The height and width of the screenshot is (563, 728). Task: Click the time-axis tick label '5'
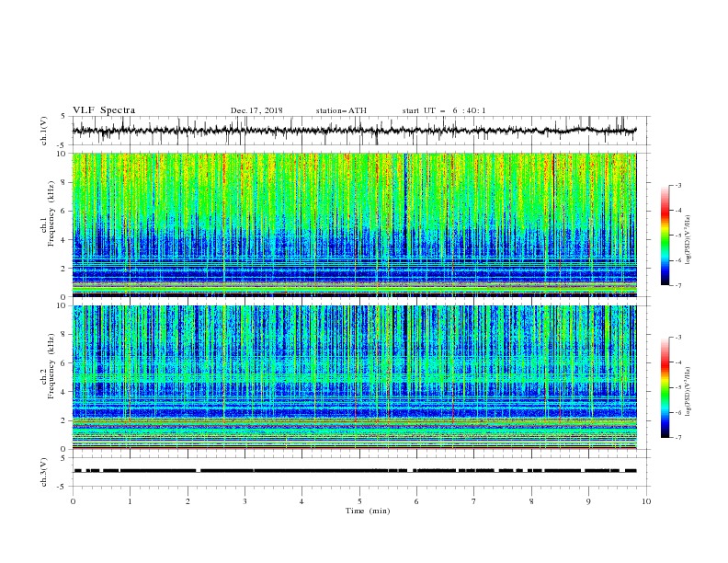tap(359, 501)
